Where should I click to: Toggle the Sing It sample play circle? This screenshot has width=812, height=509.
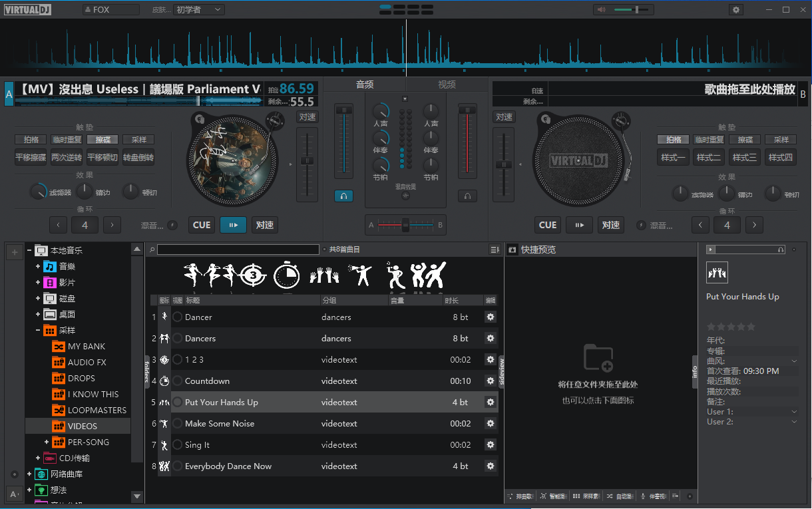pos(177,445)
